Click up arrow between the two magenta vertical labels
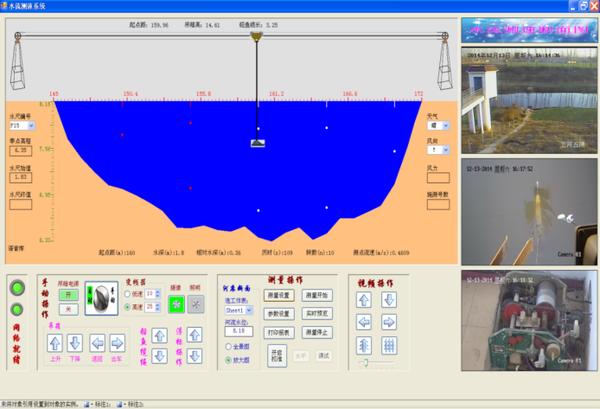 pos(160,336)
